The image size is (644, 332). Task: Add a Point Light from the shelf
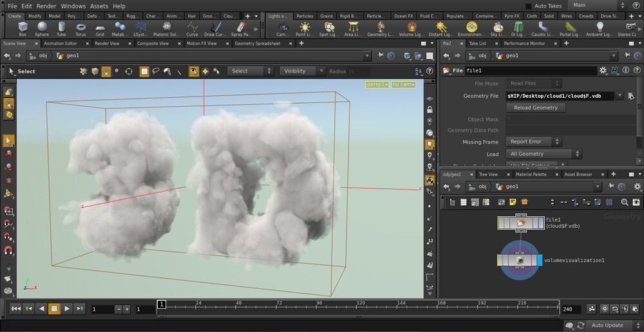(x=305, y=28)
